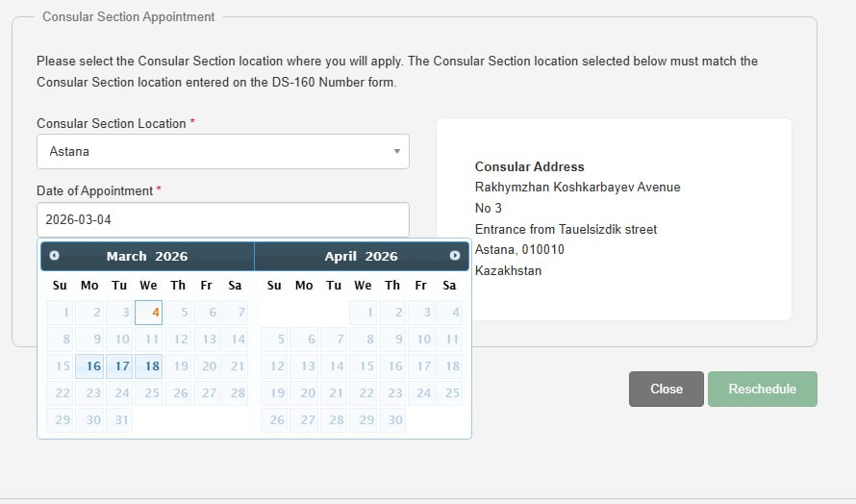Click the green Reschedule button

click(x=762, y=389)
